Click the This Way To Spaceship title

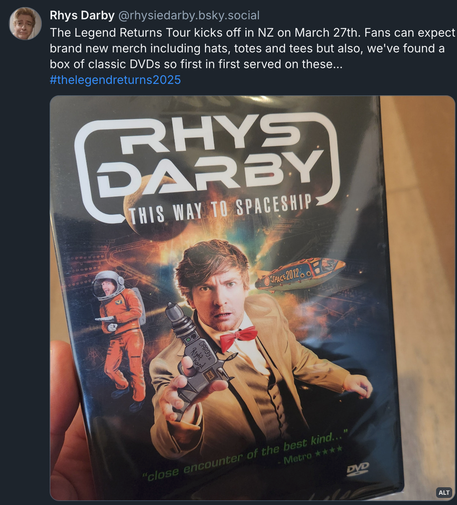pos(220,210)
